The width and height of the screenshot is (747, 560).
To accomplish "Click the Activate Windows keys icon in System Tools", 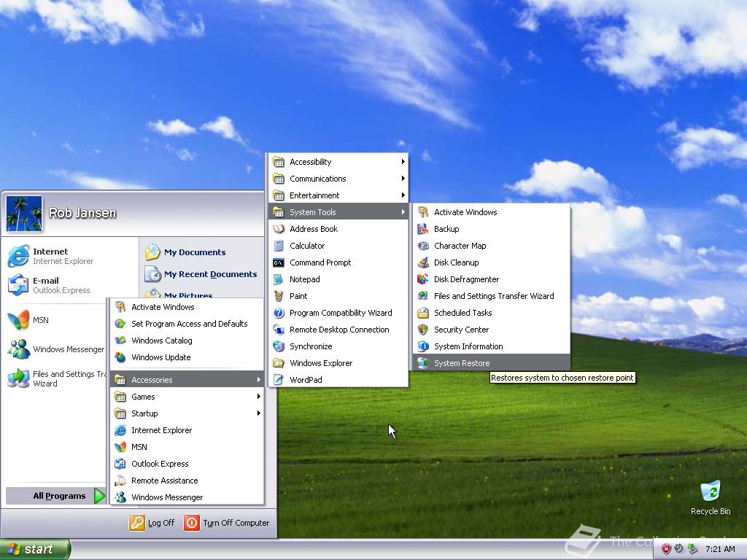I will (422, 212).
